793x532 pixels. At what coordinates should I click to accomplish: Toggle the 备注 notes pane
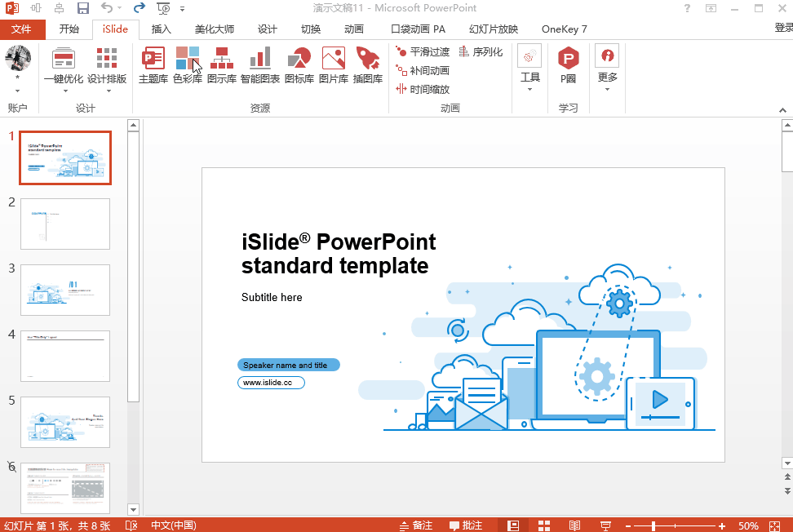(416, 525)
